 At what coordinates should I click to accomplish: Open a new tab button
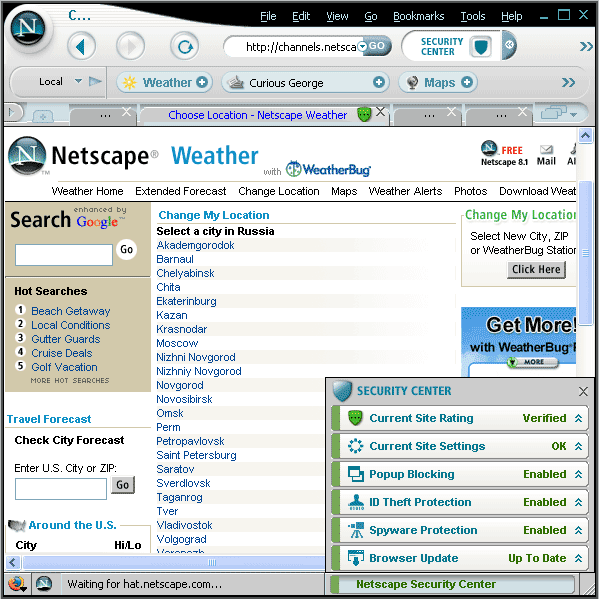43,116
